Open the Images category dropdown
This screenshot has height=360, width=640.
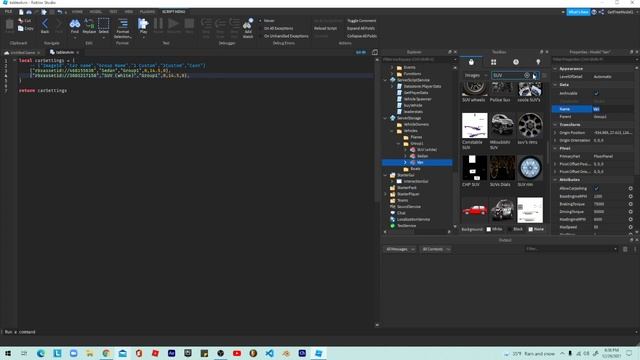pos(476,76)
